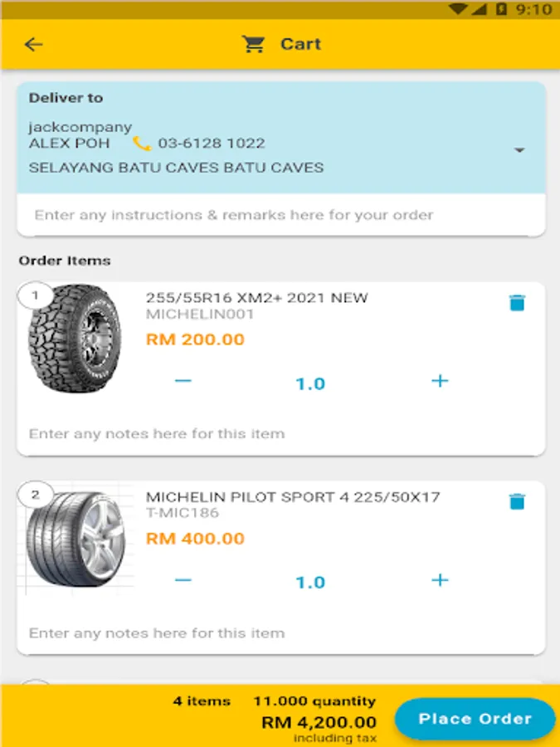Enter order instructions and remarks field

coord(280,216)
